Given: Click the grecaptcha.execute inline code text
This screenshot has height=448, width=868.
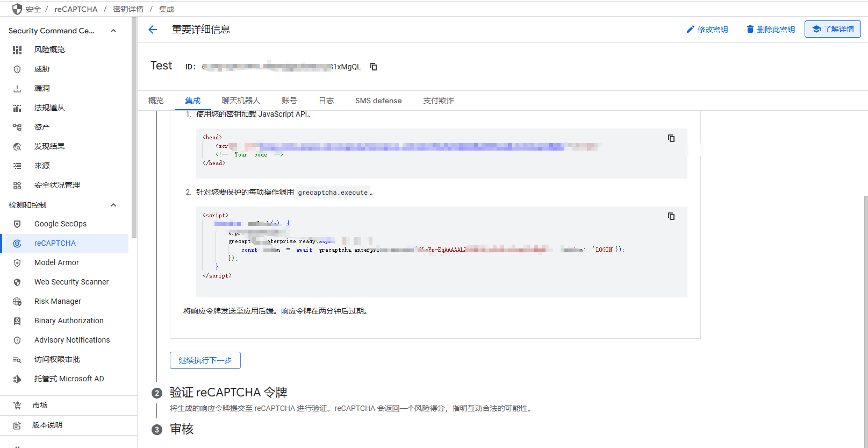Looking at the screenshot, I should tap(333, 193).
